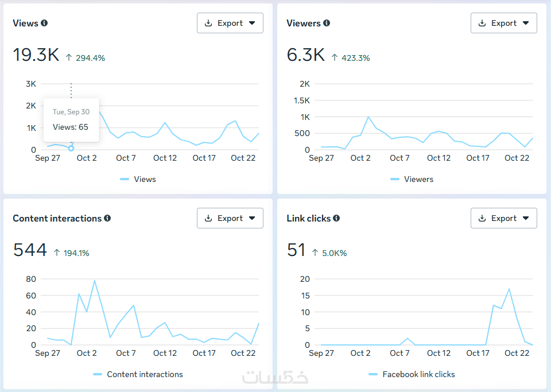Toggle the Content interactions legend series
Image resolution: width=551 pixels, height=392 pixels.
point(138,374)
